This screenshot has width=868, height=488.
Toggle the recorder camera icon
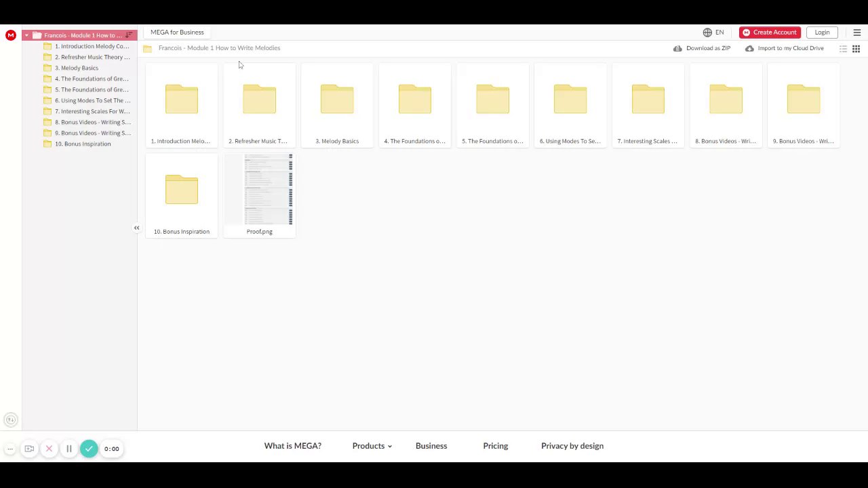click(x=29, y=449)
